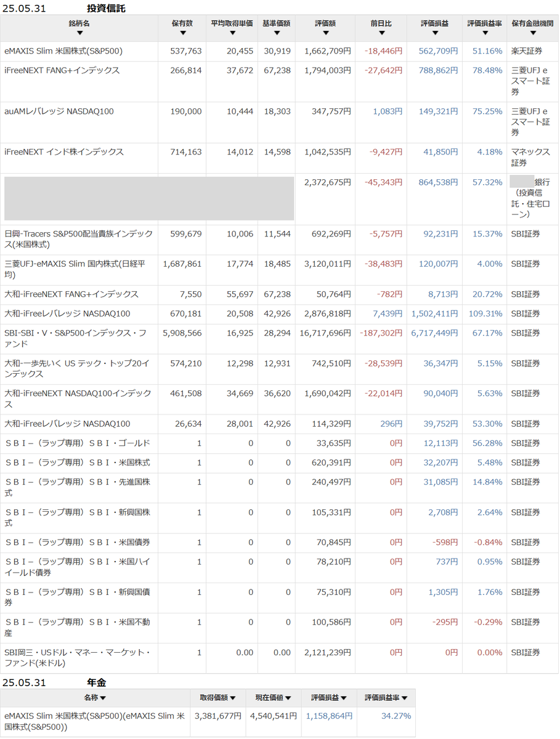
Task: Select SBI ラップ専用 ゴールド fund name
Action: (78, 443)
